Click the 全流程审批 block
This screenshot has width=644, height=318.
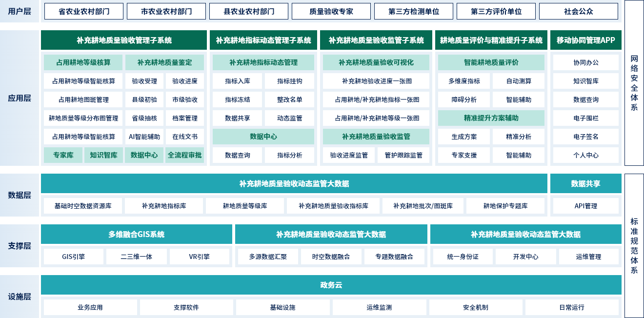(184, 156)
